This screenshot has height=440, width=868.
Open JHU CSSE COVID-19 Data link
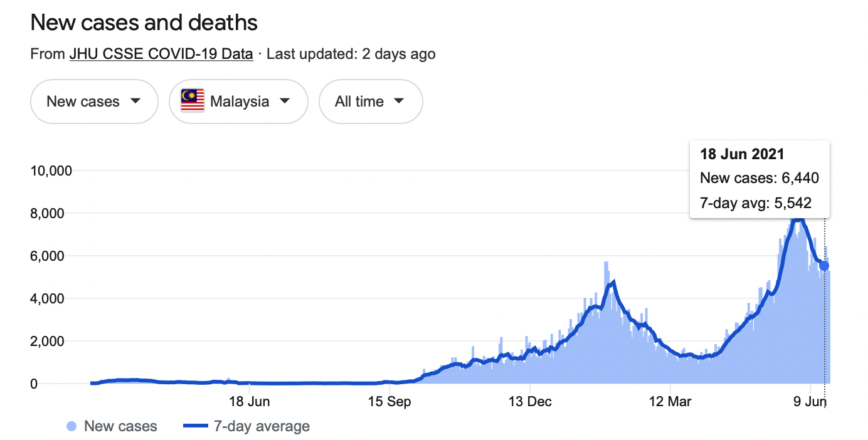[x=161, y=54]
